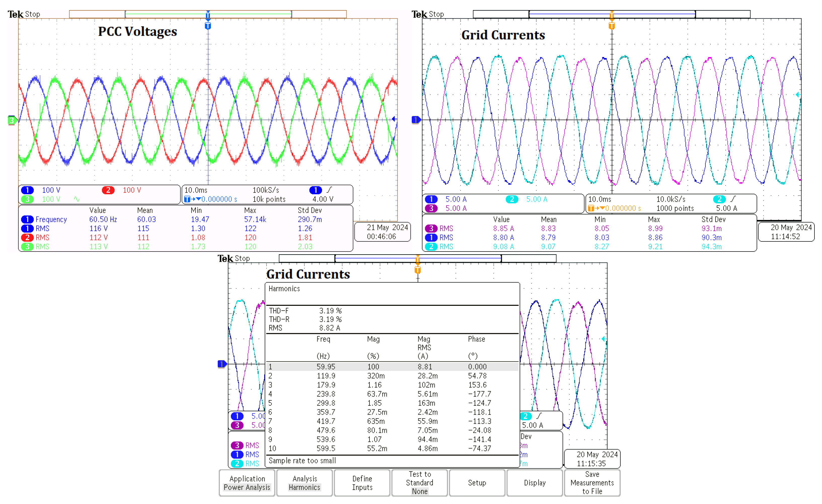Click blue channel 1 Frequency measurement badge
The image size is (822, 504).
point(27,219)
